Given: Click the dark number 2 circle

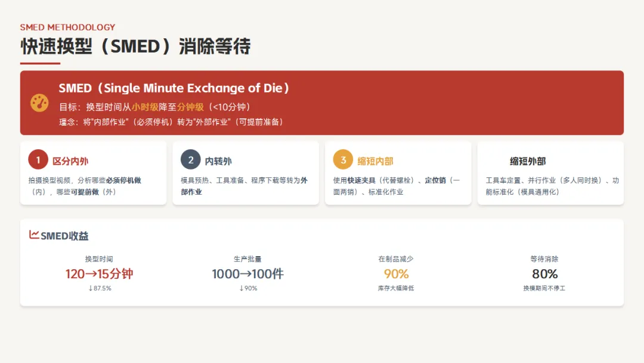Looking at the screenshot, I should click(x=190, y=160).
